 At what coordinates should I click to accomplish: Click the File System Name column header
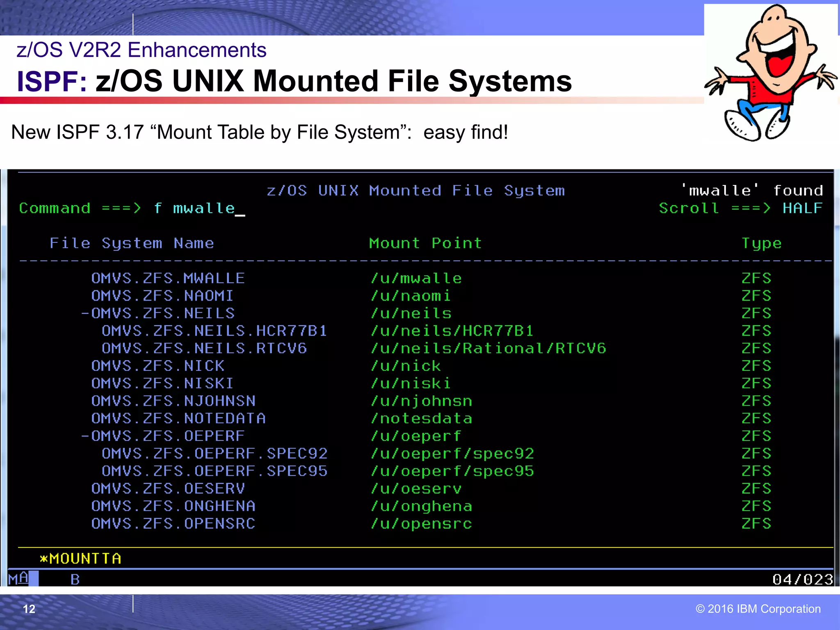(132, 244)
